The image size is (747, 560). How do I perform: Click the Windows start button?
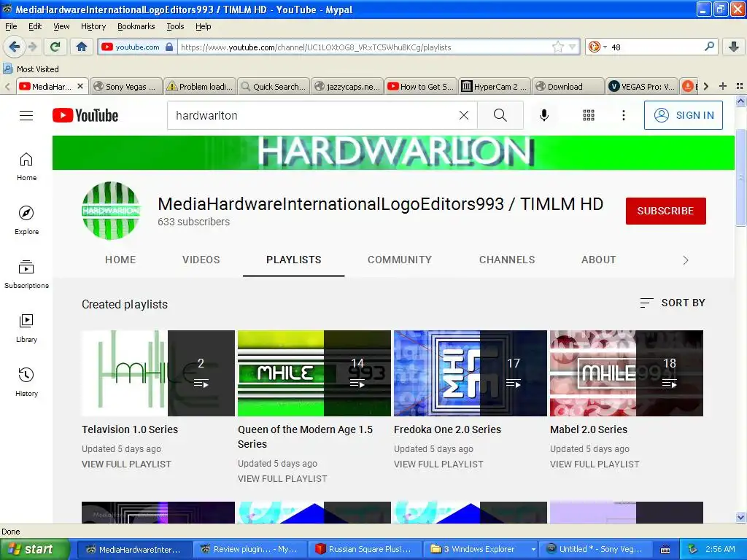35,549
